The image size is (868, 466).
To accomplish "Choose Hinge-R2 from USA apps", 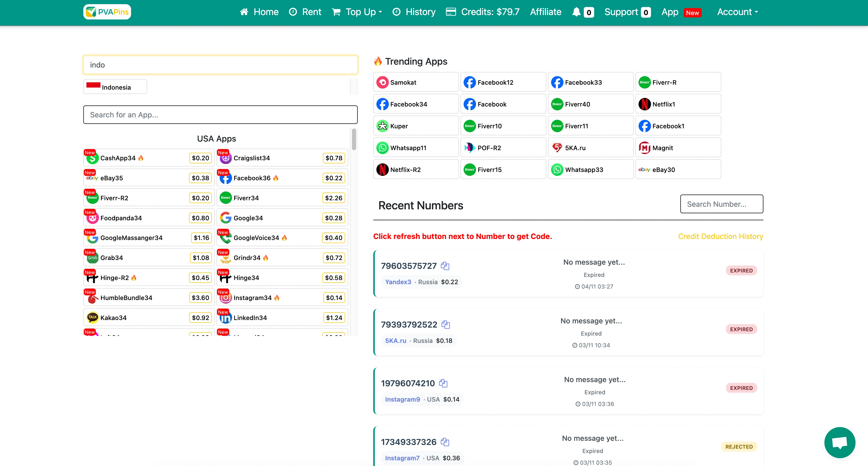I will 149,277.
